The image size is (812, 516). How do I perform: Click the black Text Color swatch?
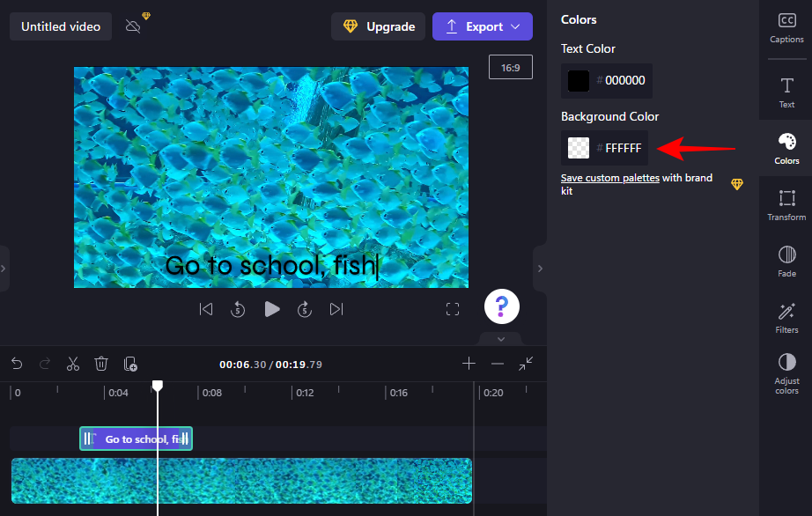pyautogui.click(x=579, y=81)
